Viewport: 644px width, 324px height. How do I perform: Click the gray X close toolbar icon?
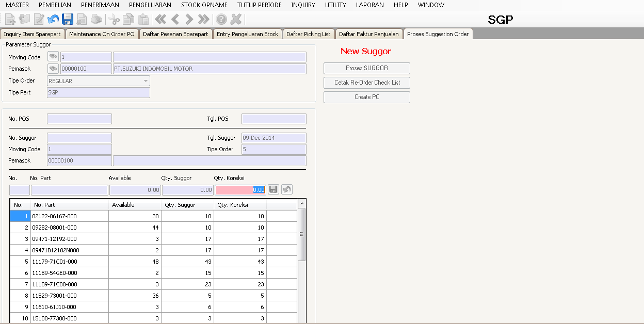click(236, 20)
